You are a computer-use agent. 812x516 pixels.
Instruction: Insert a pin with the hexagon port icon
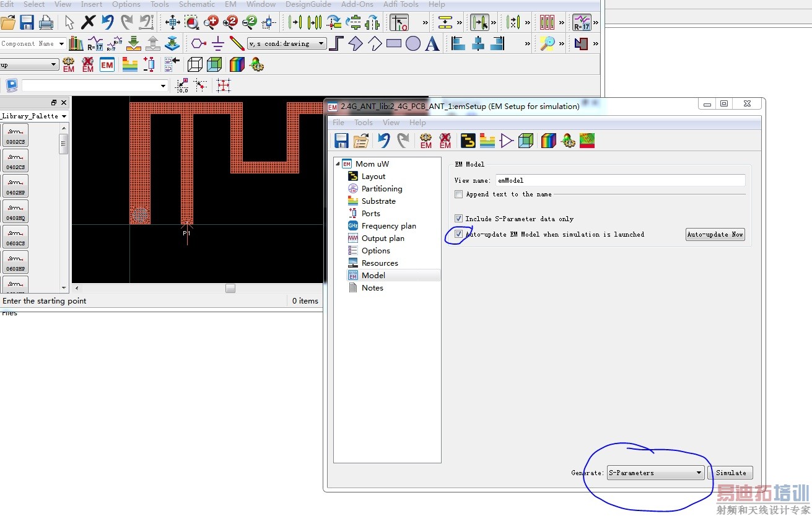point(198,43)
